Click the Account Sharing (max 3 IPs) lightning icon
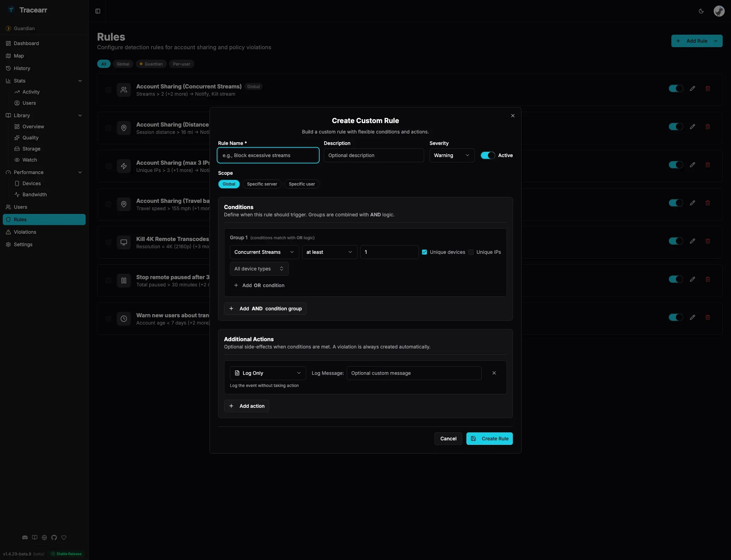The image size is (731, 560). click(124, 166)
